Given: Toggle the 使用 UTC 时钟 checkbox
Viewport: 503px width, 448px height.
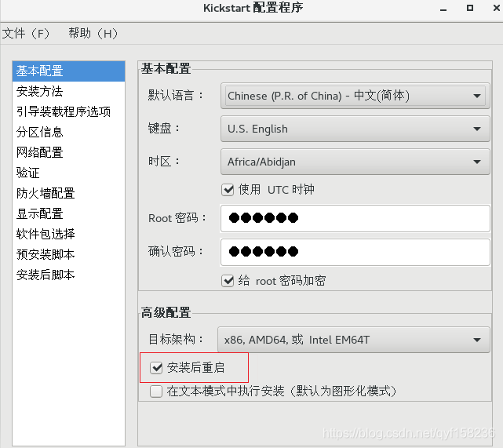Looking at the screenshot, I should 228,190.
